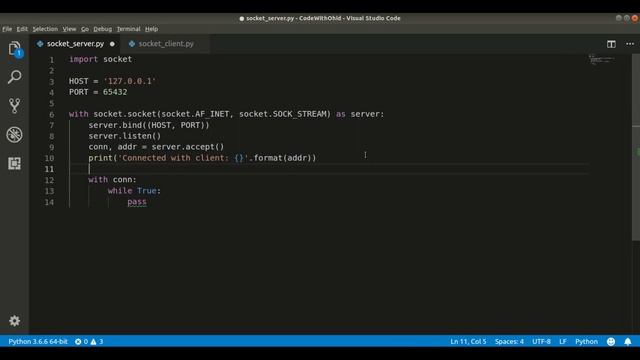This screenshot has height=360, width=640.
Task: Change end of line sequence LF
Action: click(562, 342)
